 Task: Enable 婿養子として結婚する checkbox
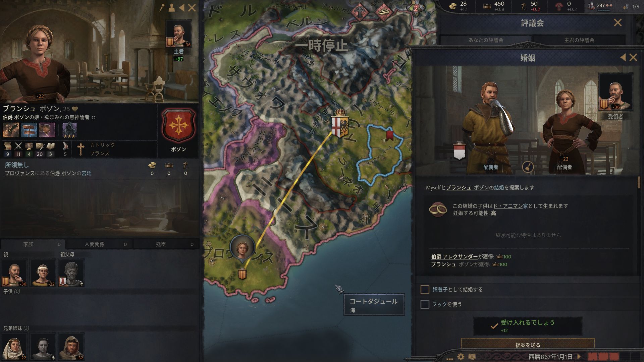tap(425, 289)
